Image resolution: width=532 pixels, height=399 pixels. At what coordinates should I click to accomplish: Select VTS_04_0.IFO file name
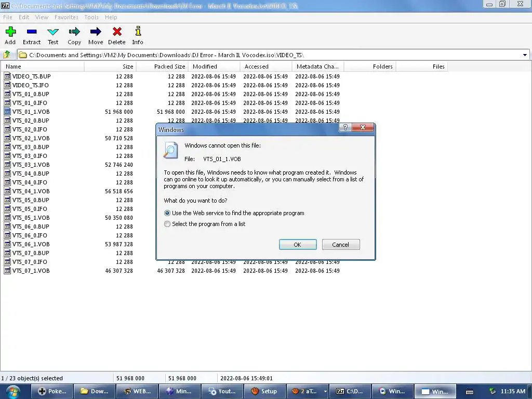click(30, 182)
